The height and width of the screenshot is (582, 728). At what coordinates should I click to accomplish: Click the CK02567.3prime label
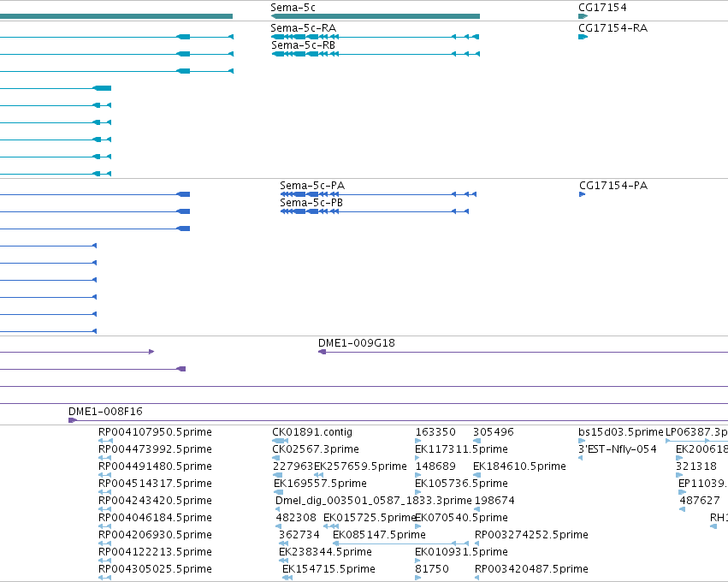tap(316, 449)
